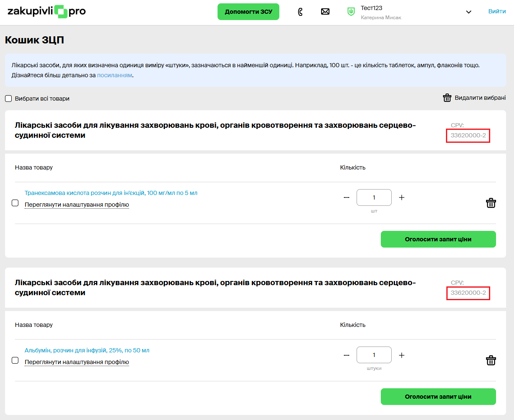Open the envelope messages icon

click(x=325, y=12)
